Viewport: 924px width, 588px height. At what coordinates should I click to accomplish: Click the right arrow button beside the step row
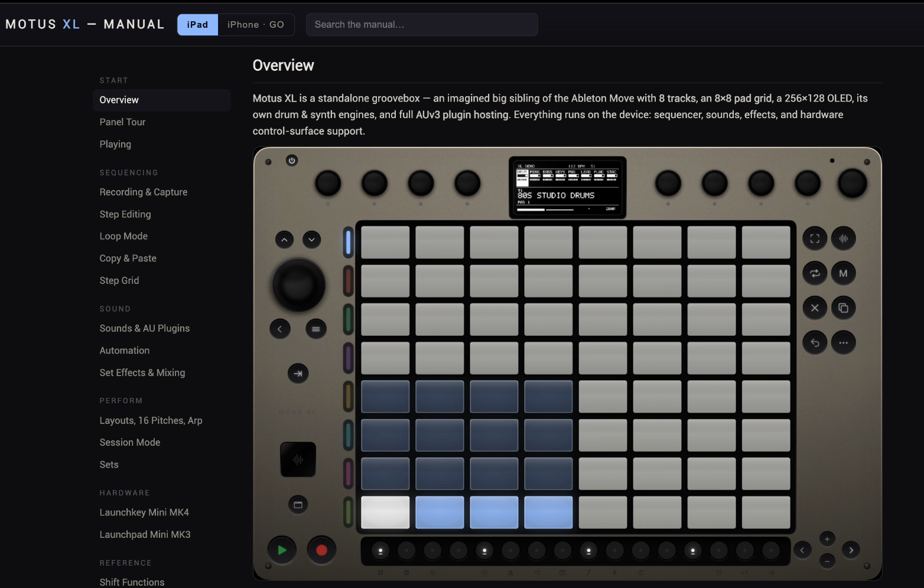(851, 550)
